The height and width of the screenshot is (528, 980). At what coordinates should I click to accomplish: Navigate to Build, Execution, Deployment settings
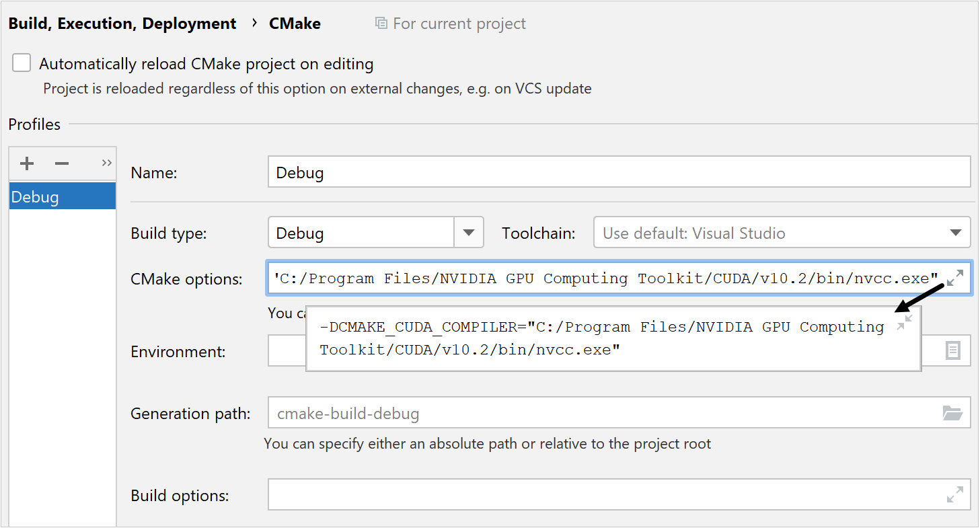122,23
